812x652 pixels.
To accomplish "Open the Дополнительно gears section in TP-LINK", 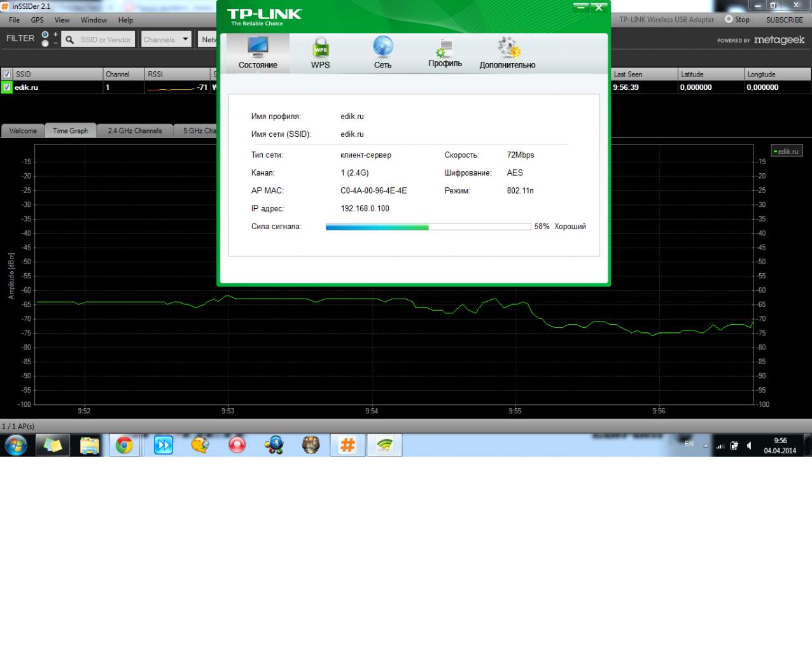I will coord(507,53).
